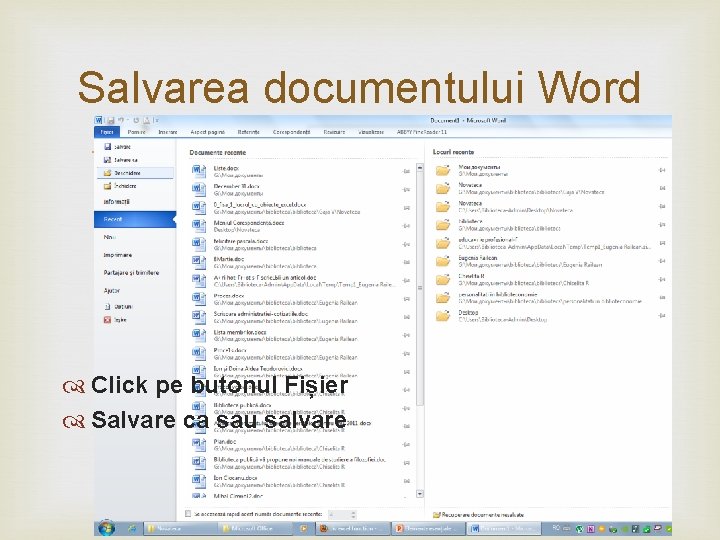Pin Plan.doc to the recent list
This screenshot has height=540, width=720.
coord(406,444)
